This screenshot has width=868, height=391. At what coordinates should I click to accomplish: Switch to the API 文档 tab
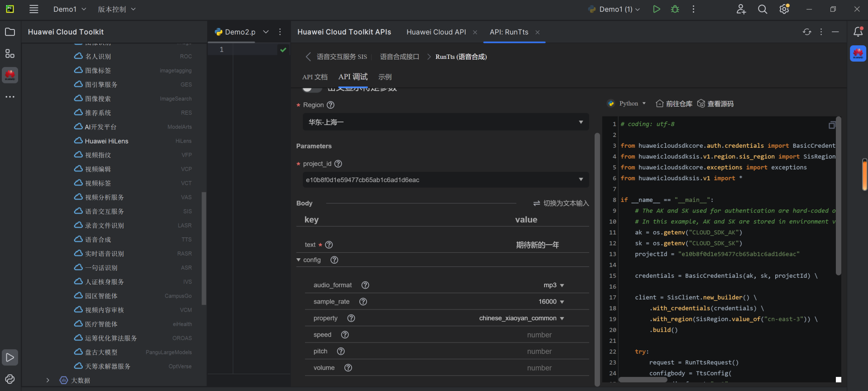point(315,77)
